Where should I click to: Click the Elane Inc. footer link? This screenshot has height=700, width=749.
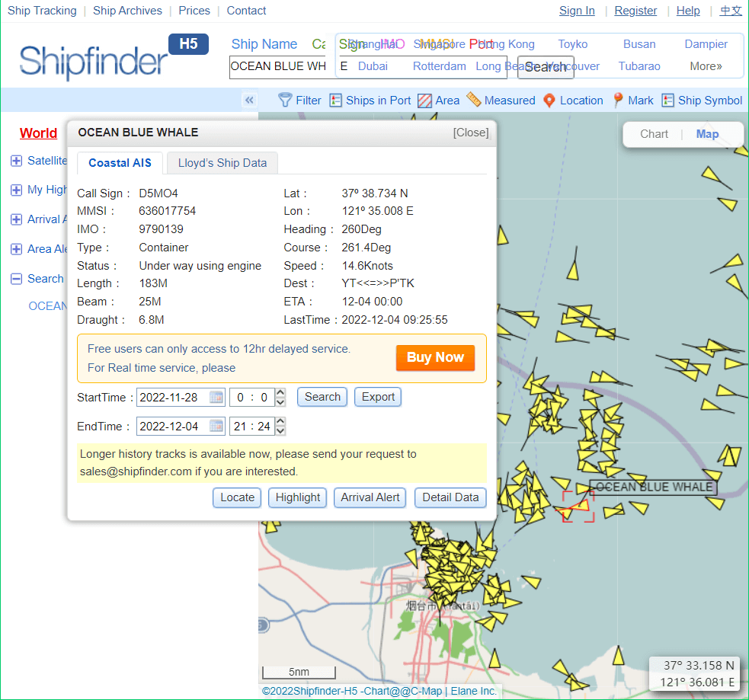tap(473, 691)
